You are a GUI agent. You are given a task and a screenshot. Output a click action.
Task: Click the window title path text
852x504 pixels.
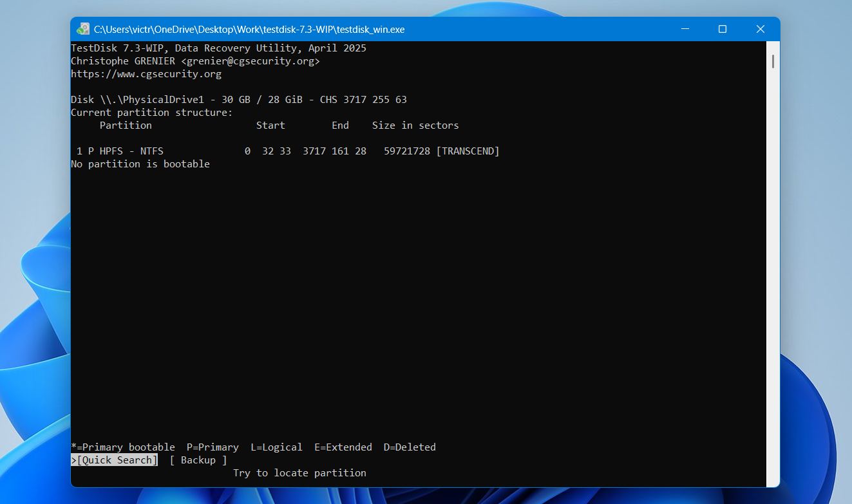click(x=249, y=29)
